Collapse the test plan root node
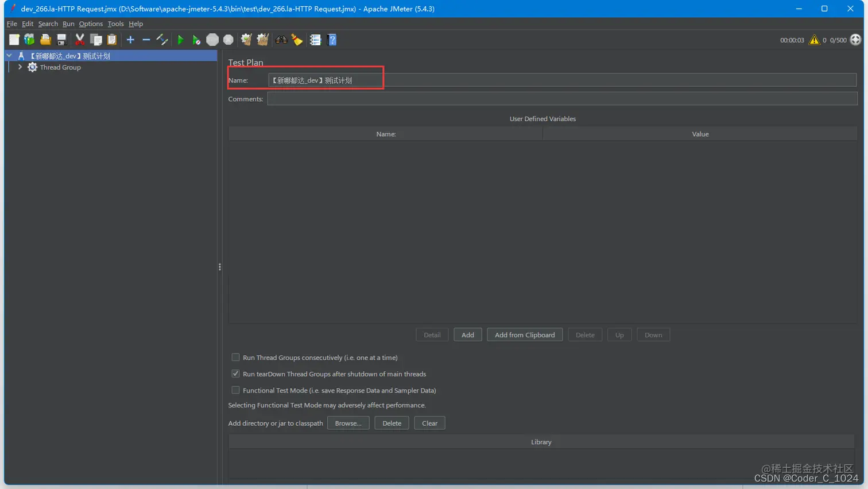Screen dimensions: 868x489 point(9,56)
